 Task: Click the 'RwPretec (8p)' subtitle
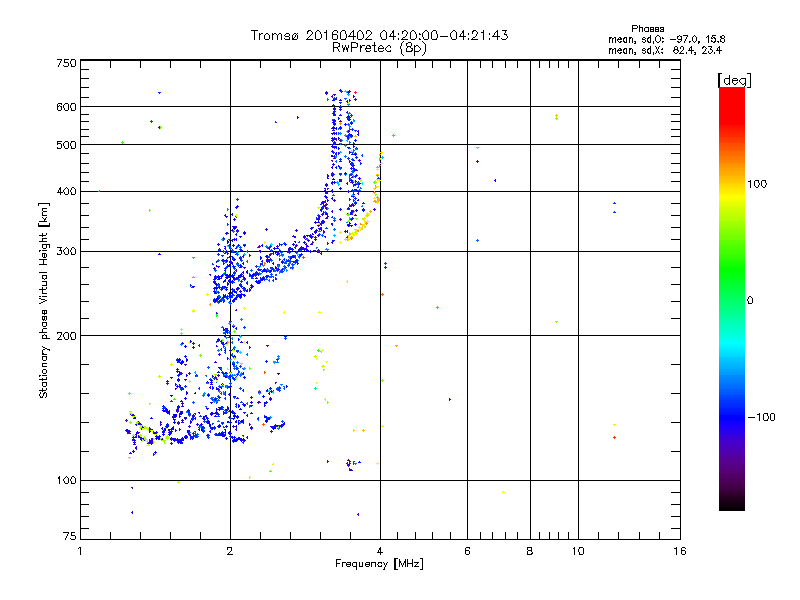click(379, 48)
